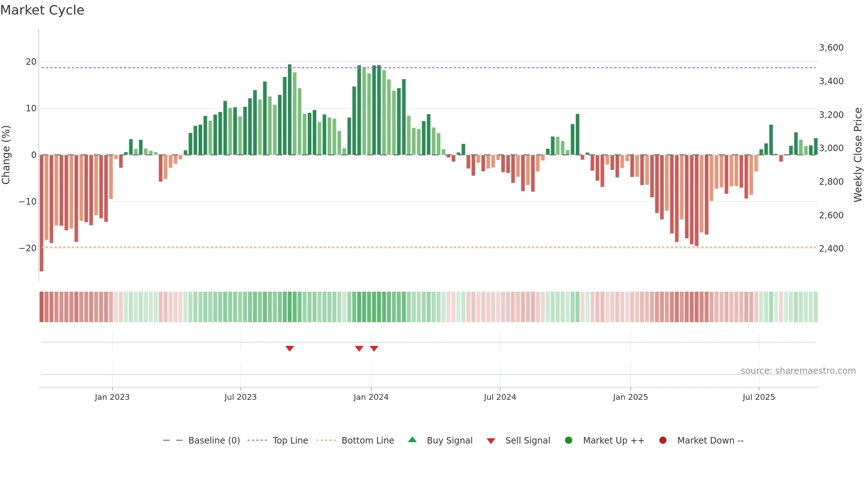Click the tallest green bar near September 2023

coord(290,110)
